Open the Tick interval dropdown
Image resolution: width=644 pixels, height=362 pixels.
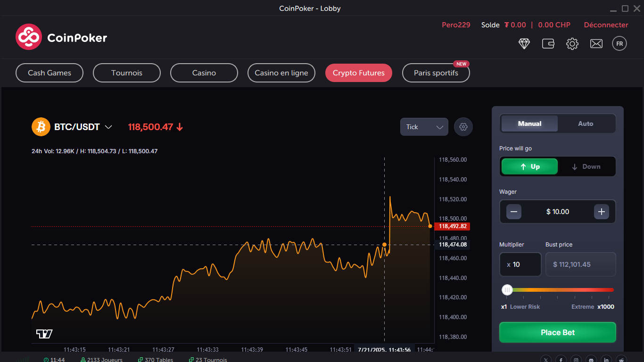pyautogui.click(x=423, y=127)
